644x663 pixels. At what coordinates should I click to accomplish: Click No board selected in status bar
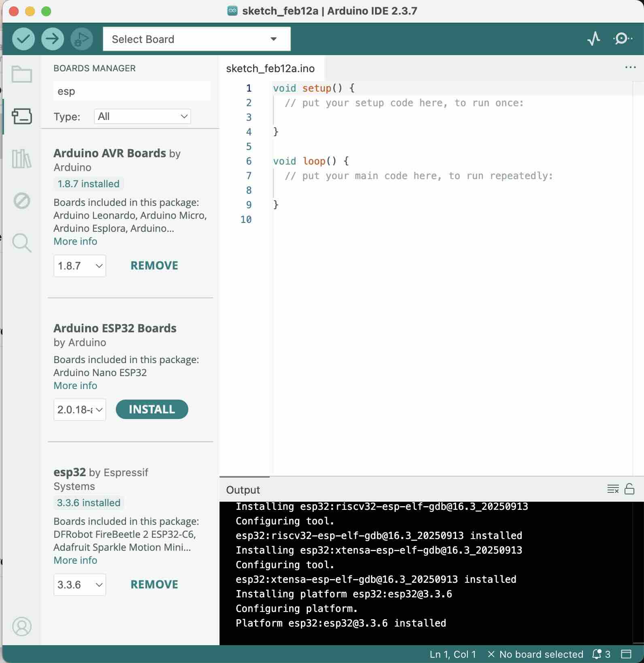coord(535,654)
